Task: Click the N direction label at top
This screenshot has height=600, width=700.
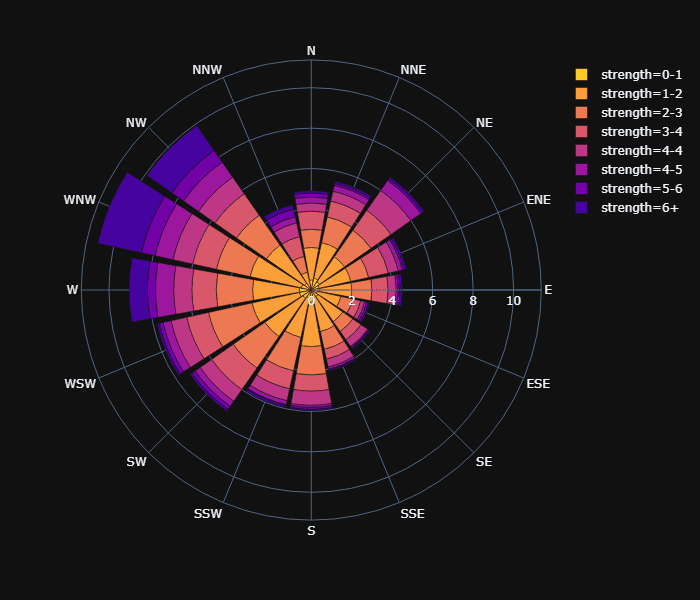Action: click(x=311, y=51)
